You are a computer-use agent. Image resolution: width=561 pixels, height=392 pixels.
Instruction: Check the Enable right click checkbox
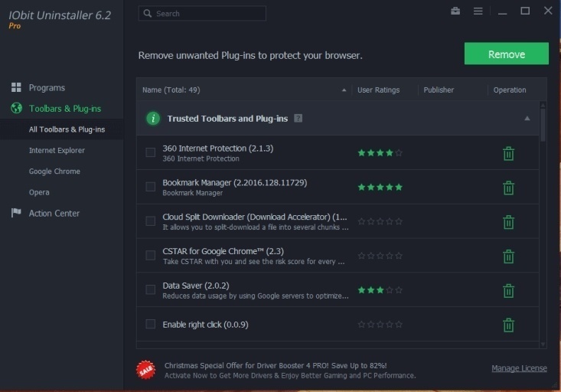pyautogui.click(x=150, y=324)
